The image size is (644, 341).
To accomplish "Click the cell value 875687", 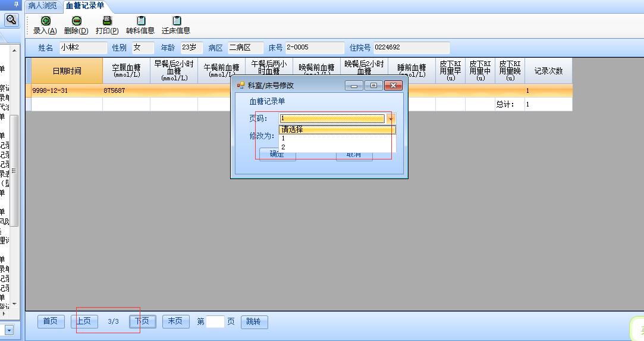I will [114, 90].
